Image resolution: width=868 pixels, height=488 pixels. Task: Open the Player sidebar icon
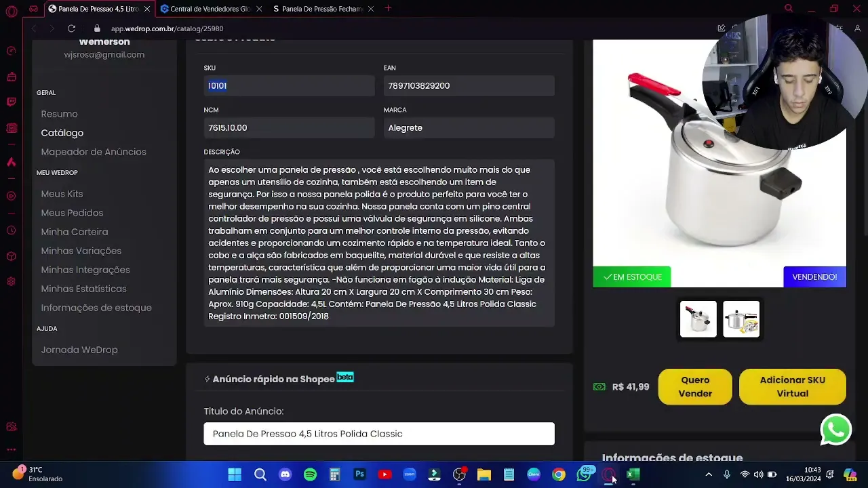[11, 196]
